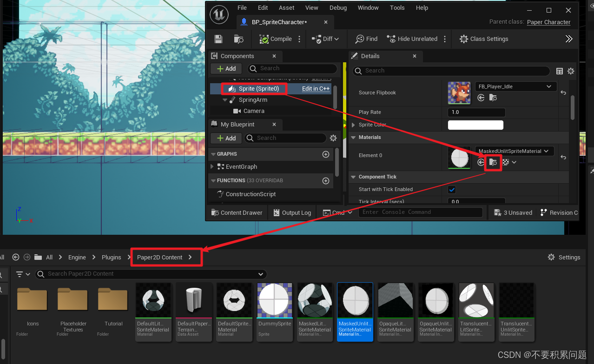
Task: Reset Source Flipbook to default
Action: [x=563, y=93]
